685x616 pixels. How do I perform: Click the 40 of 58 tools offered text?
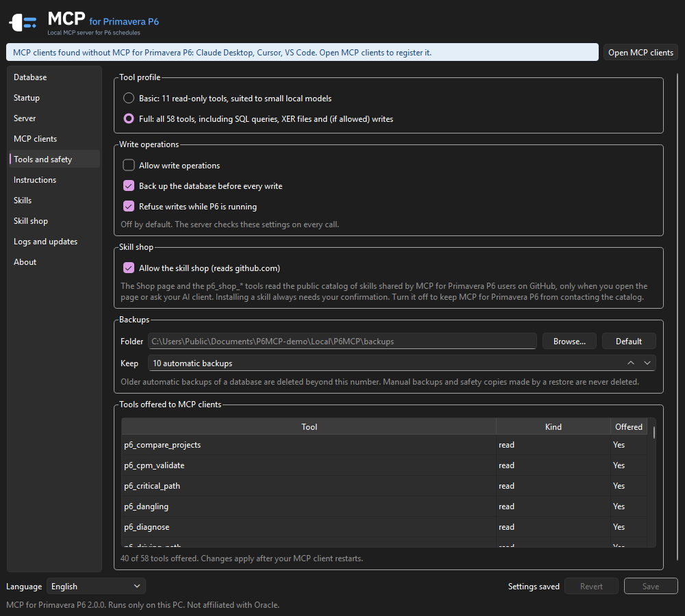point(242,559)
